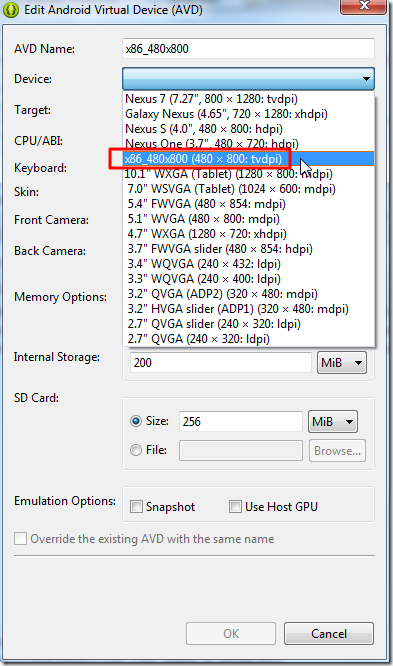Screen dimensions: 393x666
Task: Select the SD Card Size radio button
Action: point(136,421)
